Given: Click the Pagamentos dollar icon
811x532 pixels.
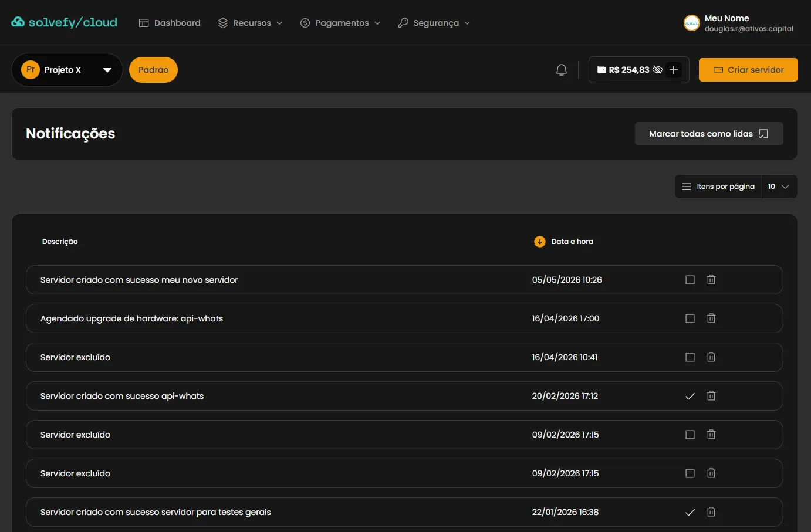Looking at the screenshot, I should 305,23.
